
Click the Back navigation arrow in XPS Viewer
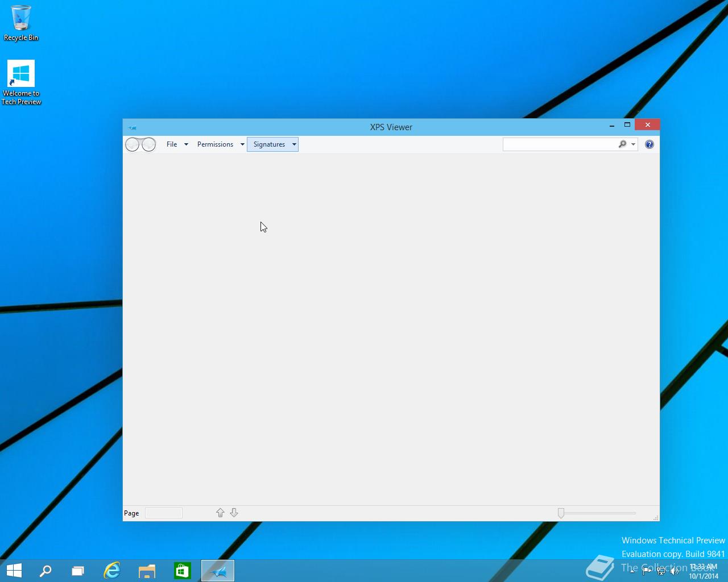133,144
